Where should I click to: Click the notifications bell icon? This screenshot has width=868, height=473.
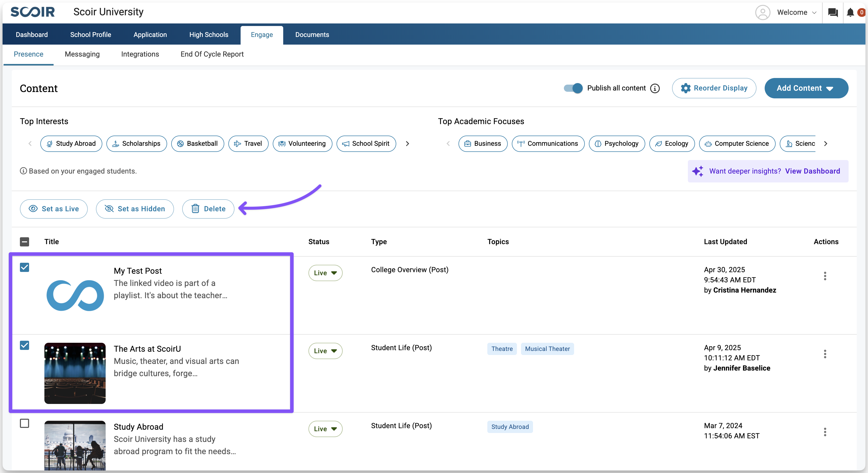coord(850,12)
